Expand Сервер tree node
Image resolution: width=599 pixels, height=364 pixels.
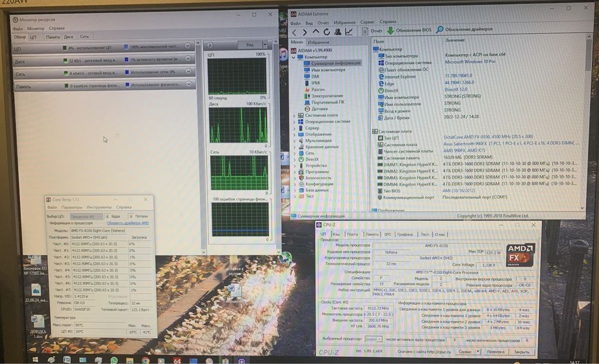tap(294, 128)
